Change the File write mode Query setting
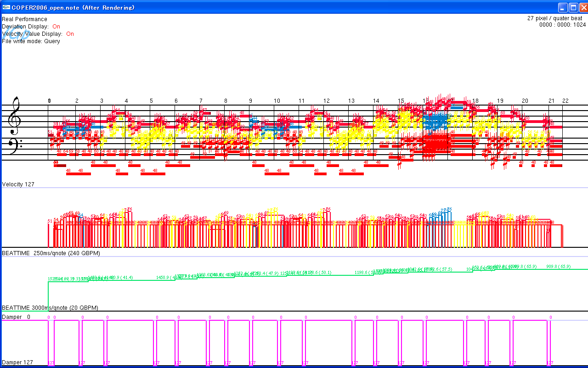This screenshot has width=588, height=368. [52, 41]
